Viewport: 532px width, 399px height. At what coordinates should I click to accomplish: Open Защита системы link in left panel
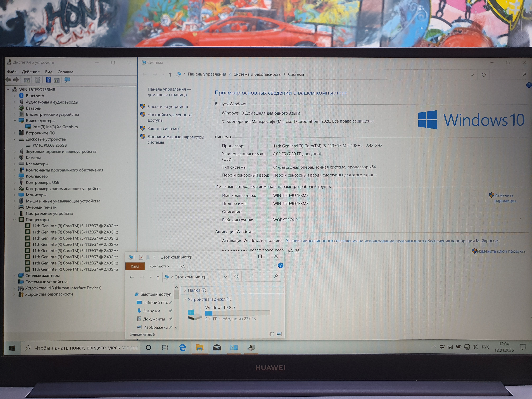[163, 128]
